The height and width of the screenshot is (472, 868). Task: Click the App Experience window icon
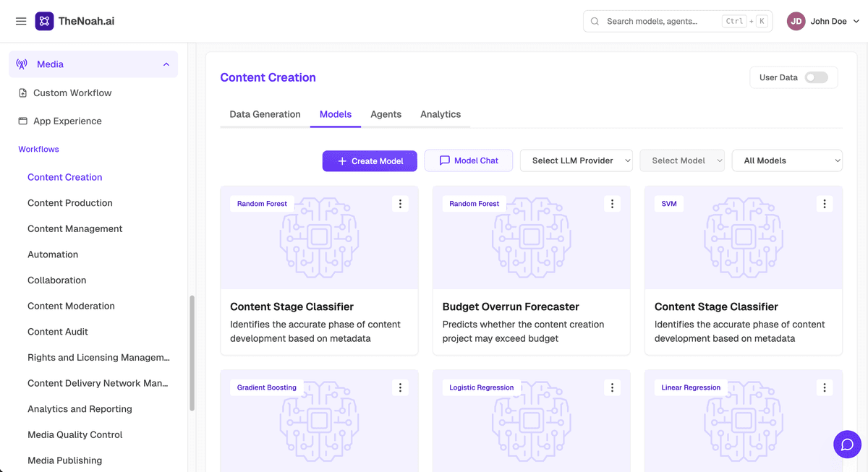22,121
